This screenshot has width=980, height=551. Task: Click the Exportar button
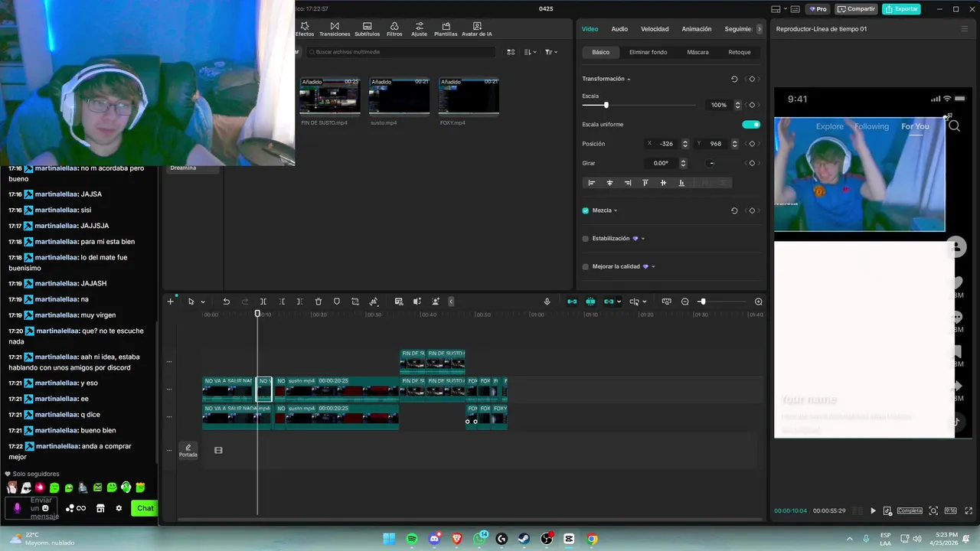(901, 9)
